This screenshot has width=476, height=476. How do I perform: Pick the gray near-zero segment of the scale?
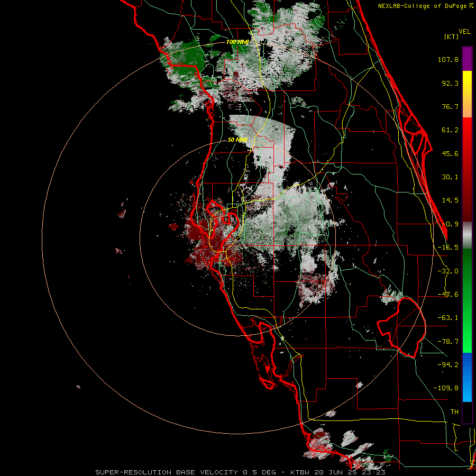coord(467,235)
